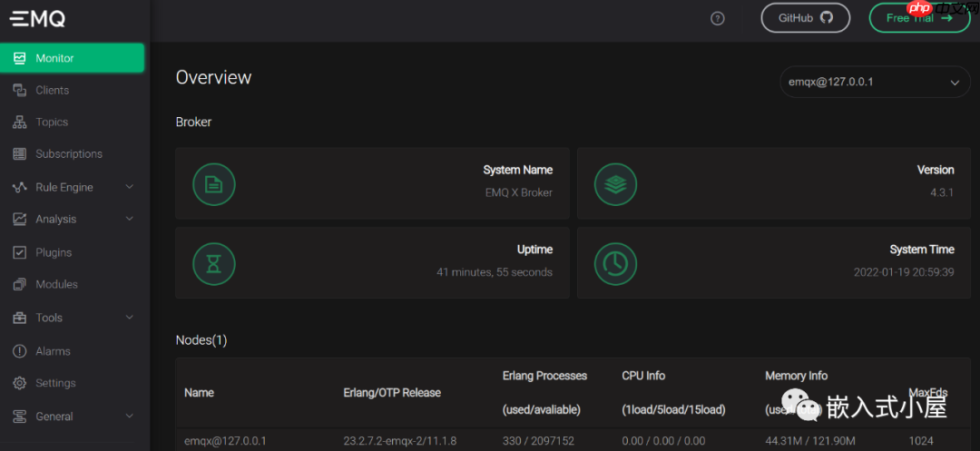Click the Free Trial button
Viewport: 980px width, 451px height.
[x=919, y=18]
